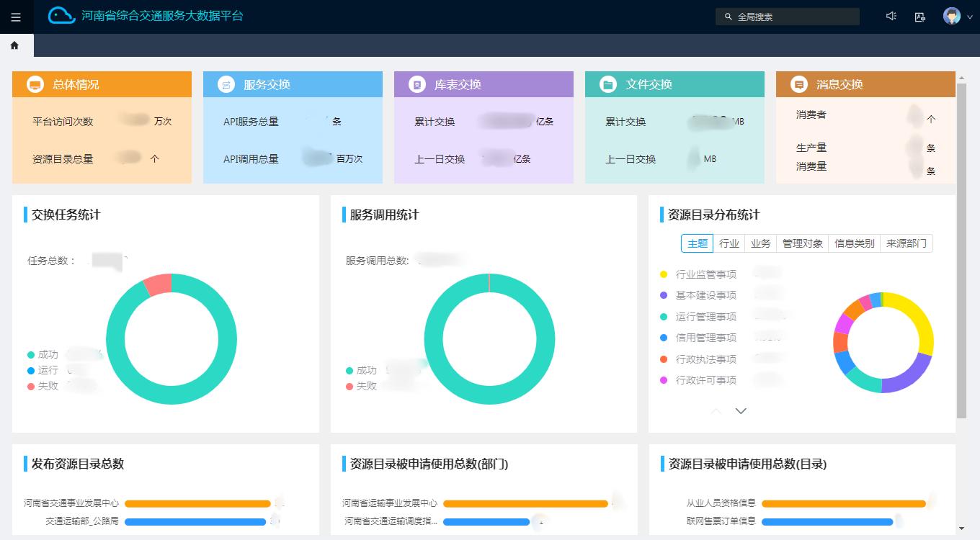This screenshot has height=540, width=980.
Task: Switch to the 行业 tab
Action: 729,244
